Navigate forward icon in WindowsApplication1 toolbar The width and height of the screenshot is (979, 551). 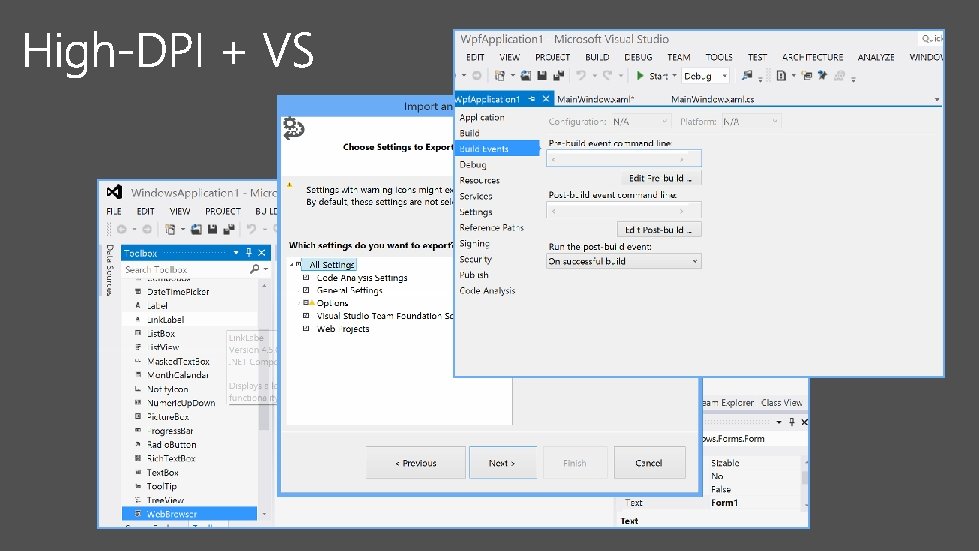(147, 229)
